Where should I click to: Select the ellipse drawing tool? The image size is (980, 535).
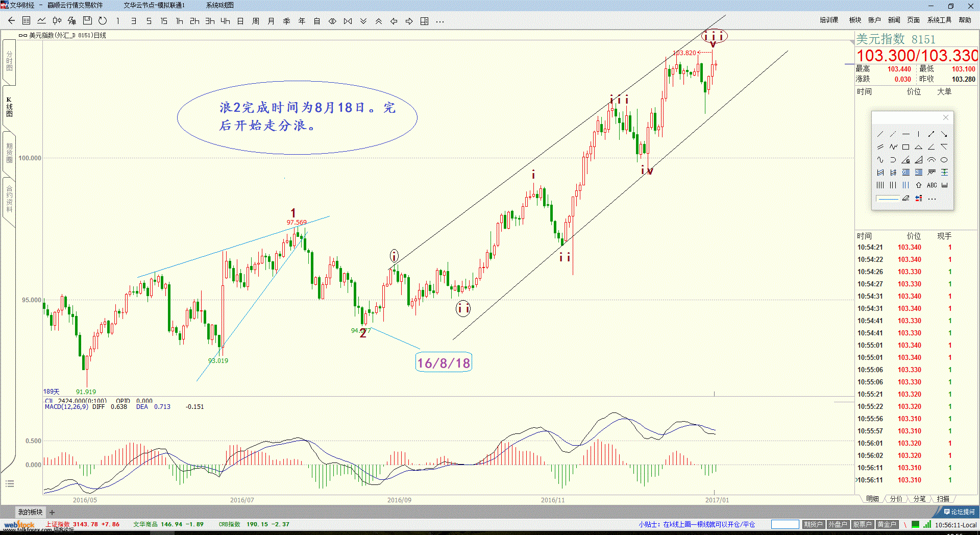[944, 160]
